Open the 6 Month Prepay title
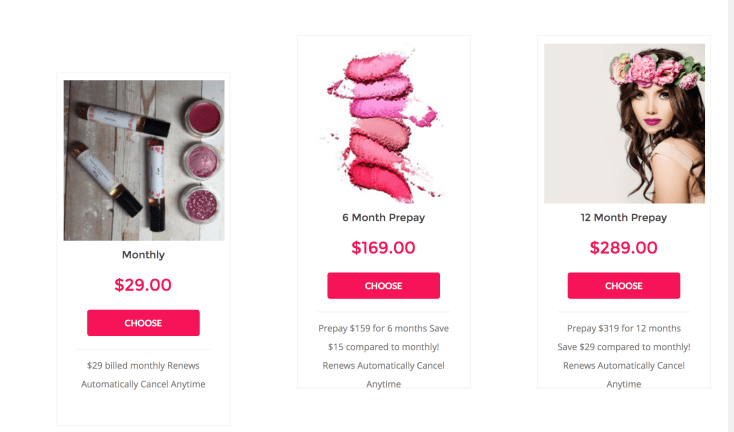The height and width of the screenshot is (432, 734). [383, 217]
